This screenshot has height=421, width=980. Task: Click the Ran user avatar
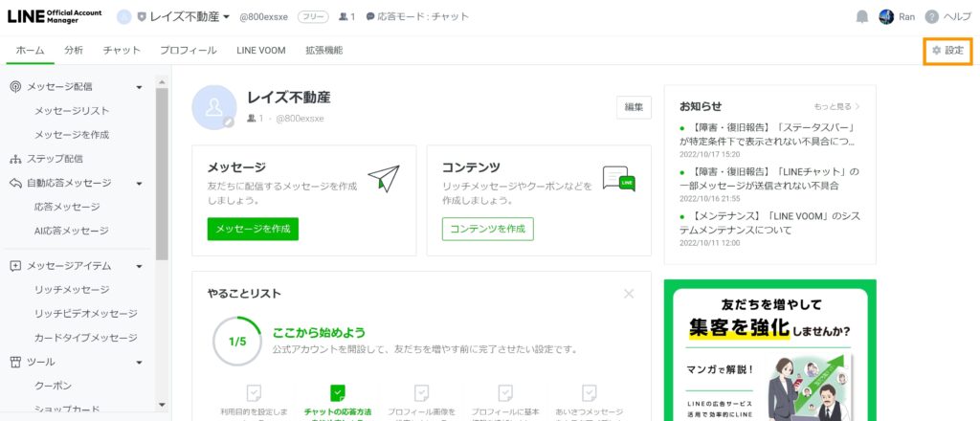[x=886, y=17]
